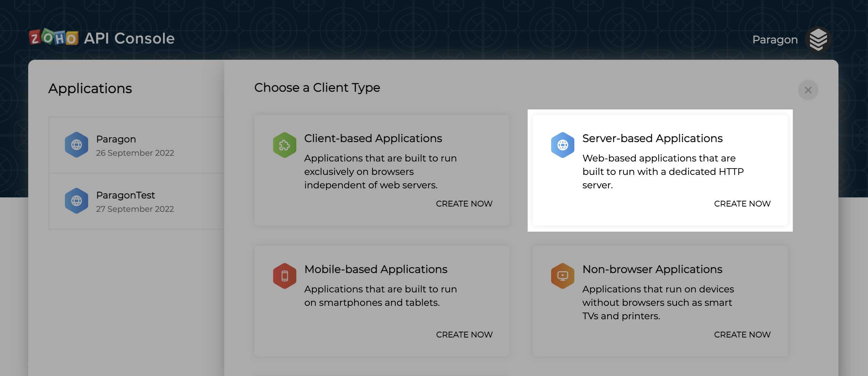Click the blue Server-based Applications globe icon
Viewport: 868px width, 376px height.
tap(562, 145)
